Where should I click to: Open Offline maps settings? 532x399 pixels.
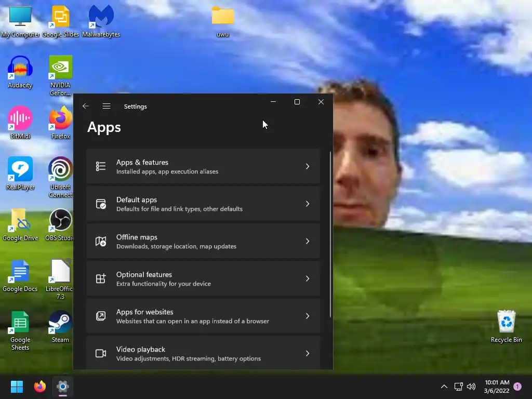pyautogui.click(x=203, y=241)
